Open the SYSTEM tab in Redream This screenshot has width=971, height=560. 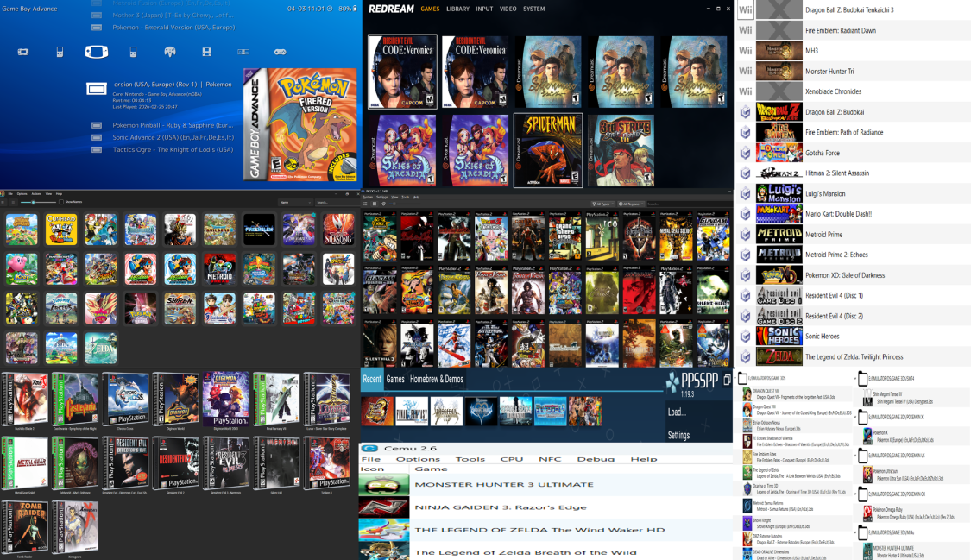[533, 9]
